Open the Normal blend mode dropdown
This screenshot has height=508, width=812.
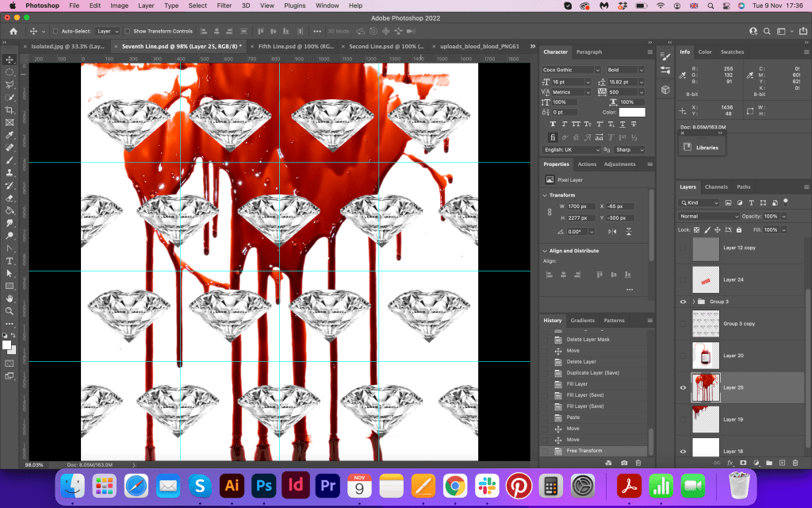point(708,216)
